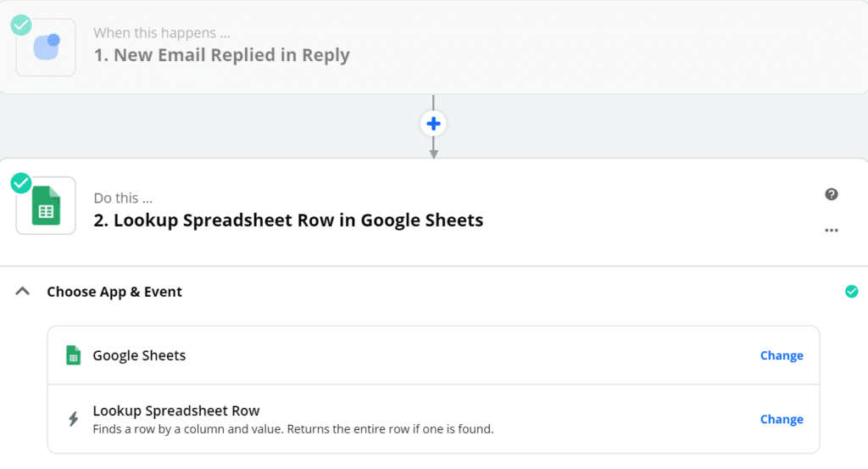This screenshot has height=469, width=868.
Task: Click the Choose App & Event completed check indicator
Action: pyautogui.click(x=851, y=292)
